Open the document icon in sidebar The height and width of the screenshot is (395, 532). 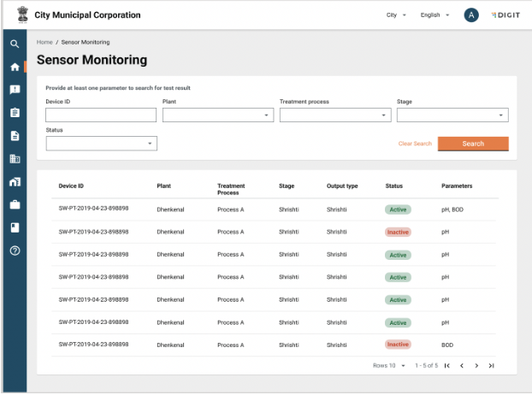point(15,135)
